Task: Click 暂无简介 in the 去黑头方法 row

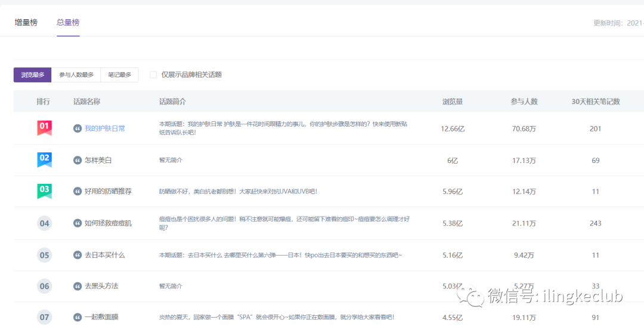Action: point(171,286)
